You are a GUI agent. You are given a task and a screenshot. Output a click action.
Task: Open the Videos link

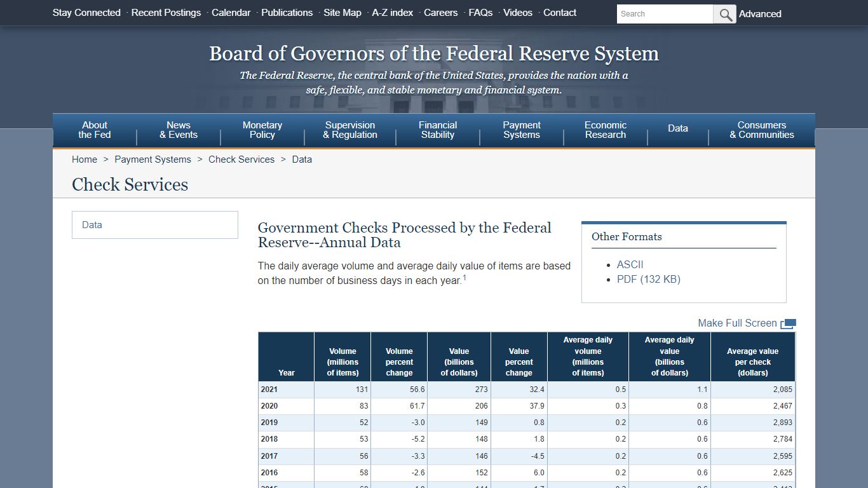pyautogui.click(x=518, y=13)
